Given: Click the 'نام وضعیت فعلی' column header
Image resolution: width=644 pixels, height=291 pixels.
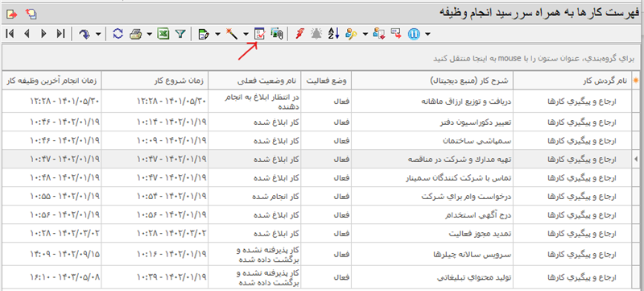Looking at the screenshot, I should click(255, 81).
